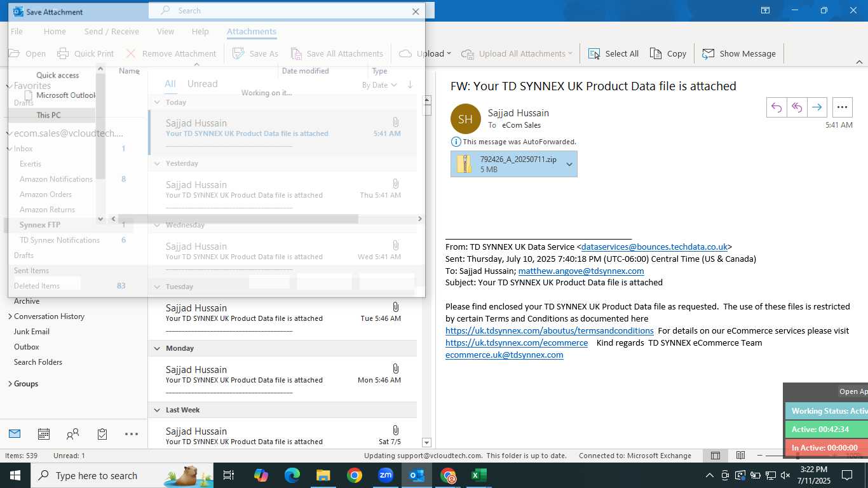
Task: Collapse the Tuesday message group
Action: (x=157, y=287)
